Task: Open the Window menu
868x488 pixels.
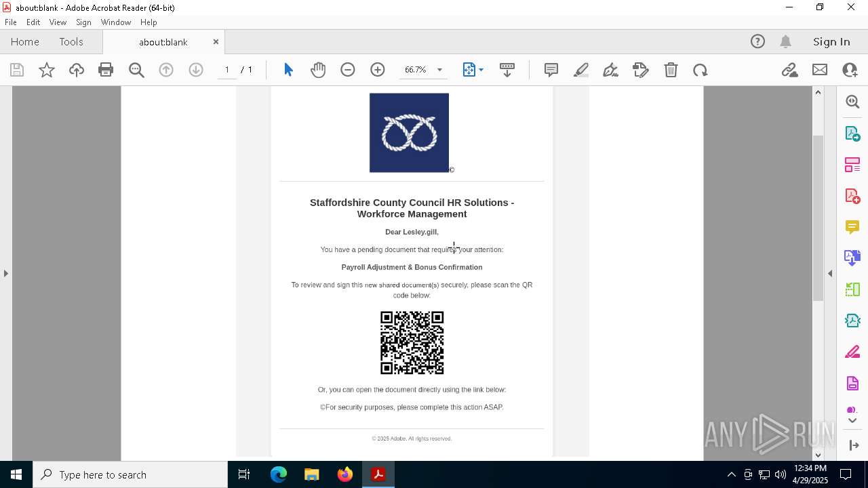Action: tap(116, 22)
